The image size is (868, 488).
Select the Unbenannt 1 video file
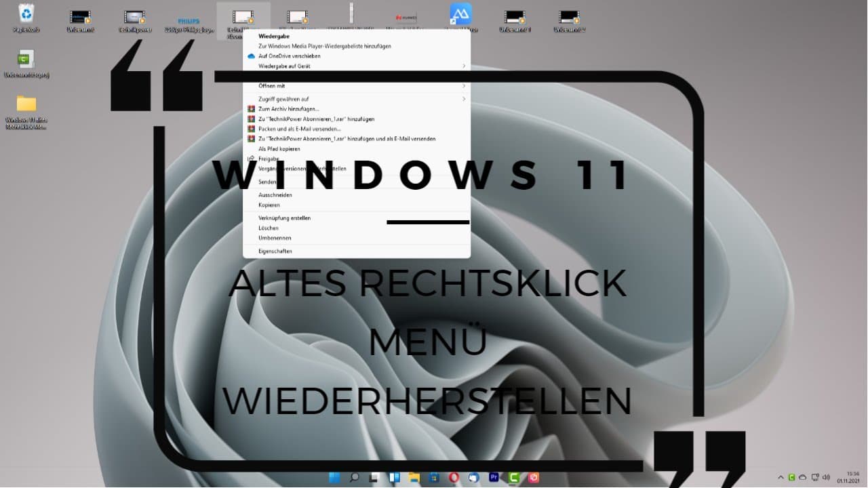[515, 19]
